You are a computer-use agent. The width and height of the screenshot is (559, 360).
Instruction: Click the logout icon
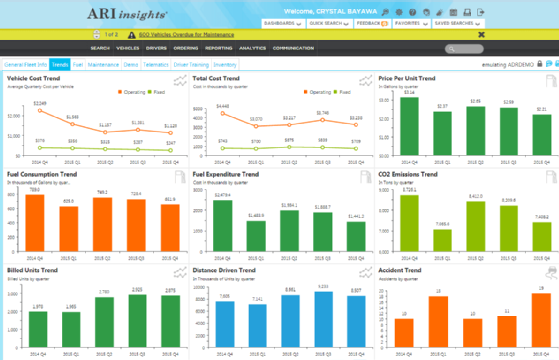(x=481, y=12)
